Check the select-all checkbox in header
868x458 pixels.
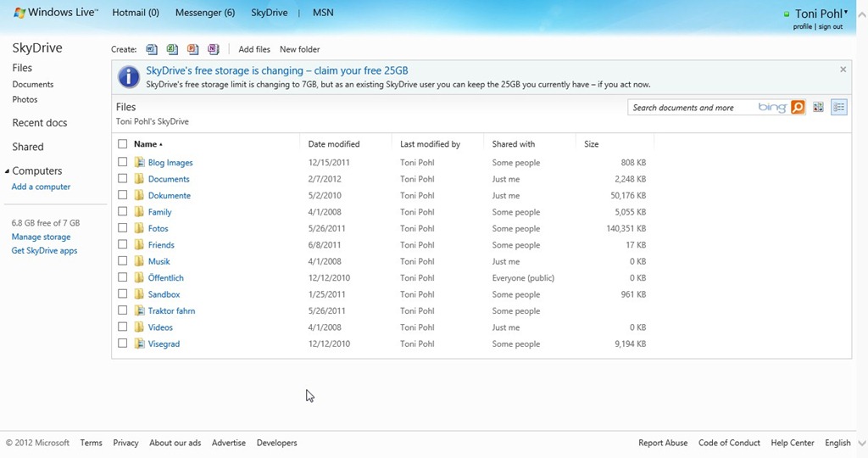(123, 144)
